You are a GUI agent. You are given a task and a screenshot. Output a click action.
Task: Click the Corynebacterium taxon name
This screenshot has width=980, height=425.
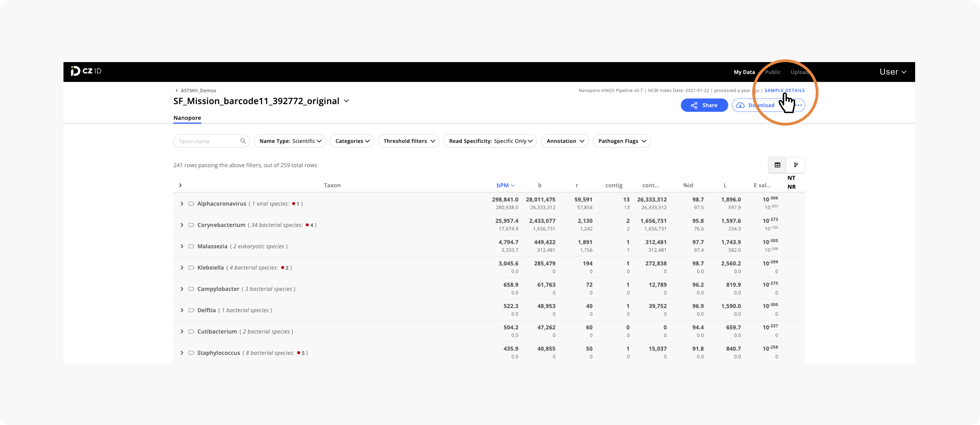pyautogui.click(x=222, y=225)
